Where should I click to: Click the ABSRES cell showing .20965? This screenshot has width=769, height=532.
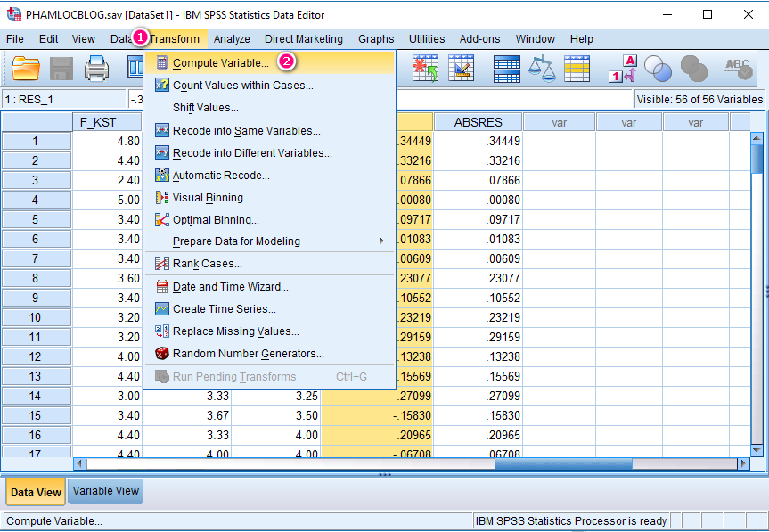coord(479,436)
